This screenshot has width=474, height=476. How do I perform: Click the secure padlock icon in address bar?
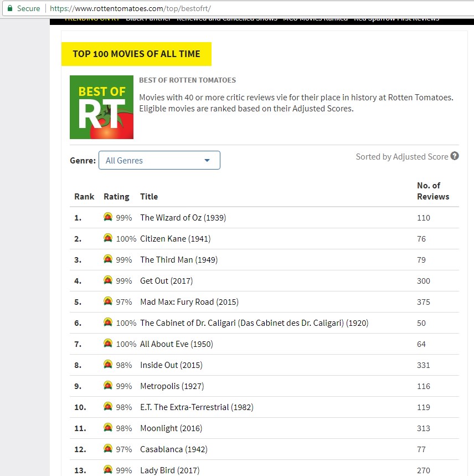pos(10,8)
